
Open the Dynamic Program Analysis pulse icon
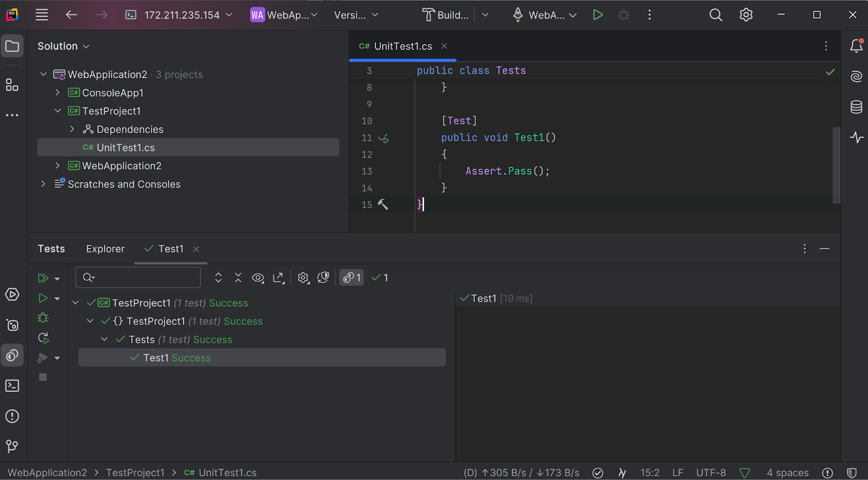(x=857, y=137)
